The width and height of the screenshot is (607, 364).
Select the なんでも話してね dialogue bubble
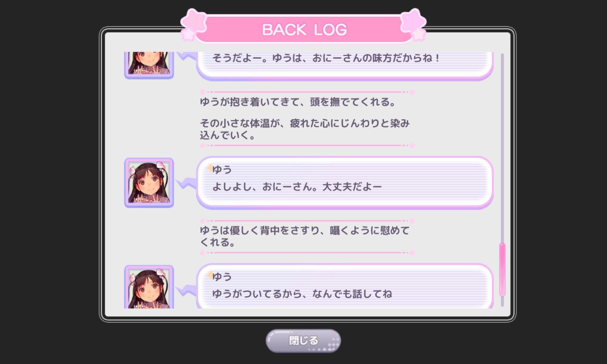tap(345, 286)
